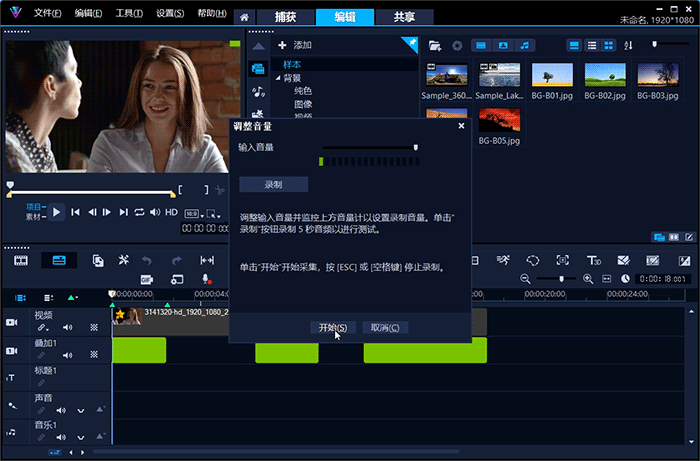This screenshot has height=461, width=700.
Task: Step to the previous frame
Action: point(92,212)
